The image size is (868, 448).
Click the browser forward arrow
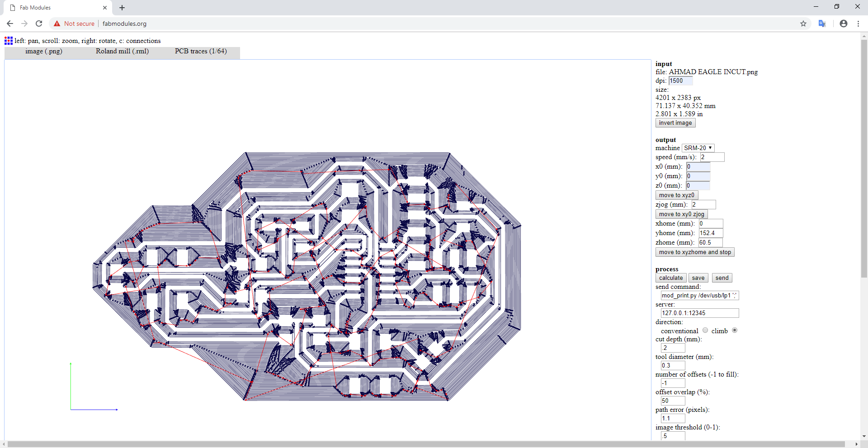tap(24, 24)
